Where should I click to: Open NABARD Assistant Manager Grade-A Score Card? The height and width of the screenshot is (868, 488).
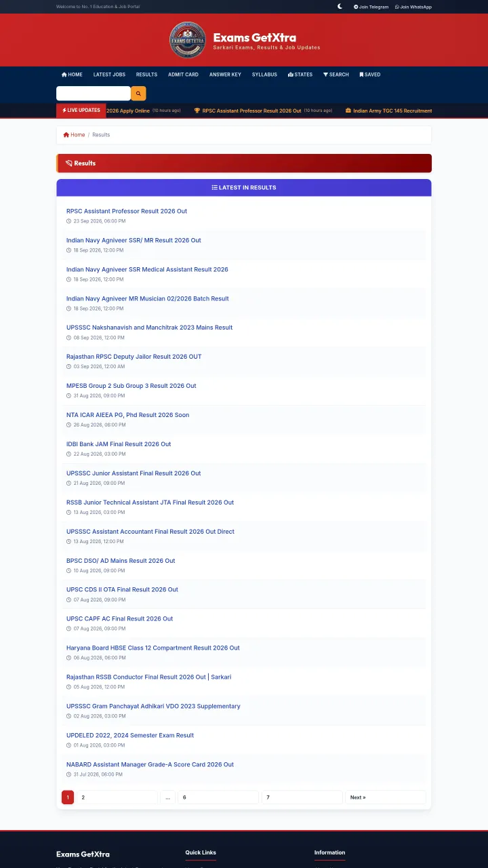pos(150,764)
